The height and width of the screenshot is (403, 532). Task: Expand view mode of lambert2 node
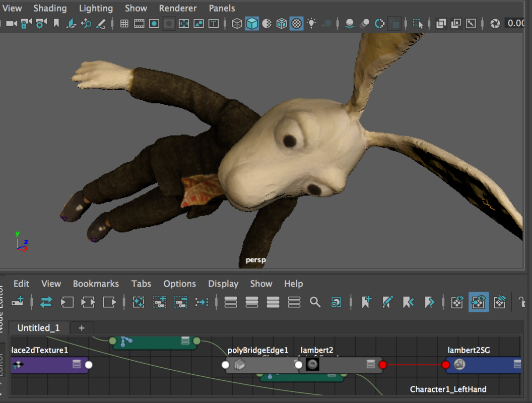coord(371,364)
